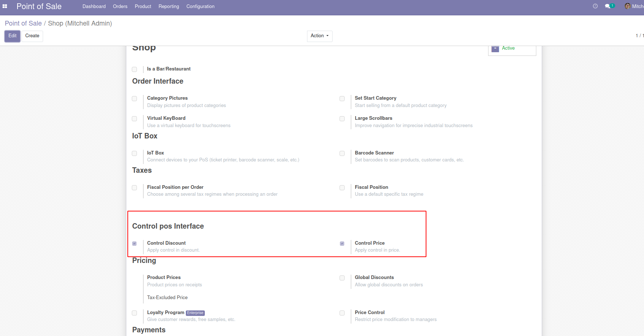Viewport: 644px width, 336px height.
Task: Toggle the Is a Bar/Restaurant checkbox
Action: [134, 69]
